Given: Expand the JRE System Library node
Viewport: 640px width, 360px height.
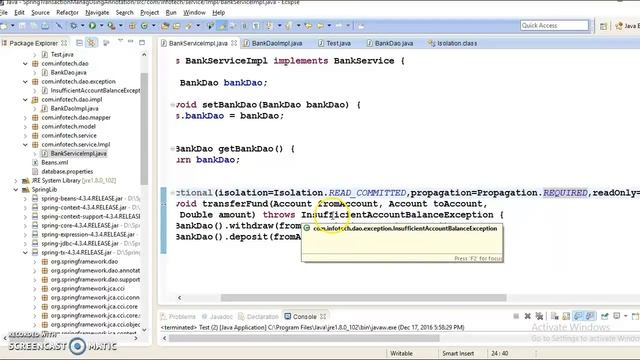Looking at the screenshot, I should [16, 180].
